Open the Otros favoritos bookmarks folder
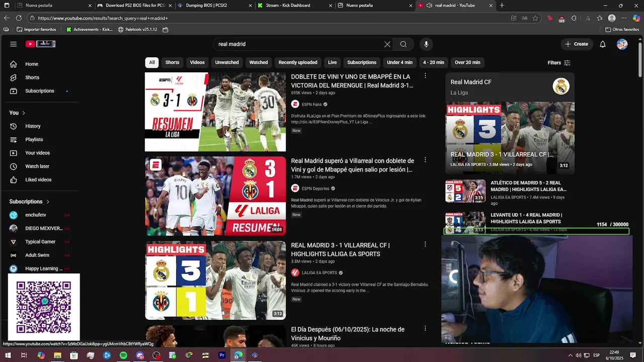This screenshot has height=362, width=644. click(x=623, y=30)
